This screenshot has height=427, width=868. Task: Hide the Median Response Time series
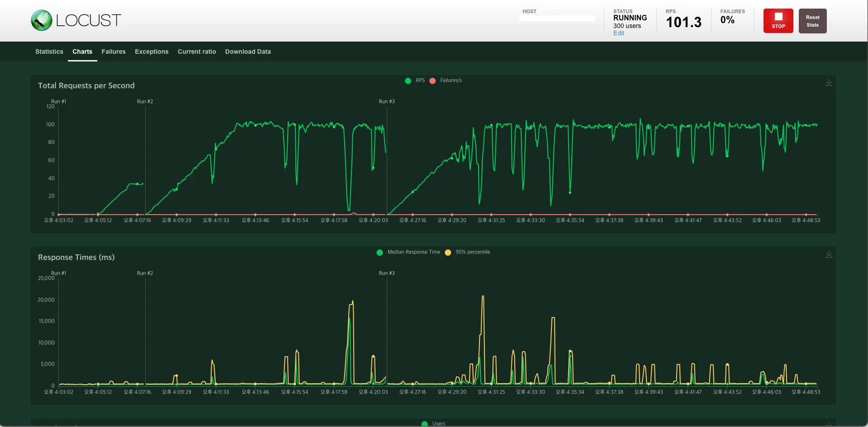coord(408,252)
